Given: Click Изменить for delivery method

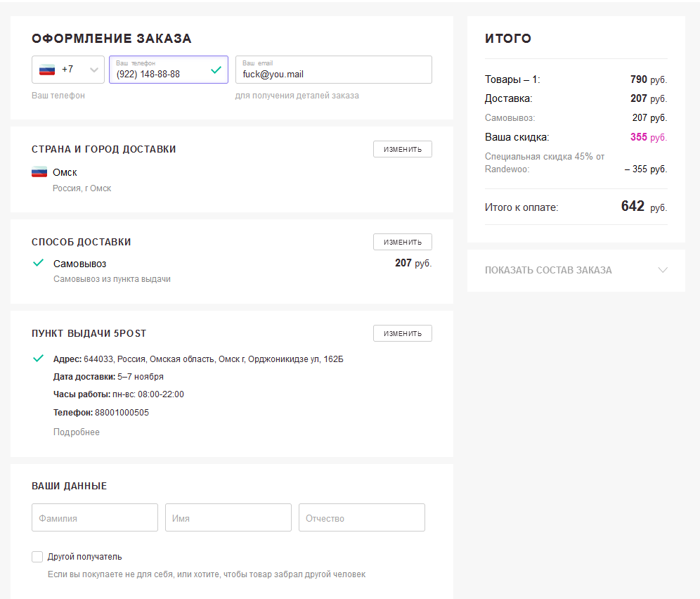Looking at the screenshot, I should coord(402,242).
